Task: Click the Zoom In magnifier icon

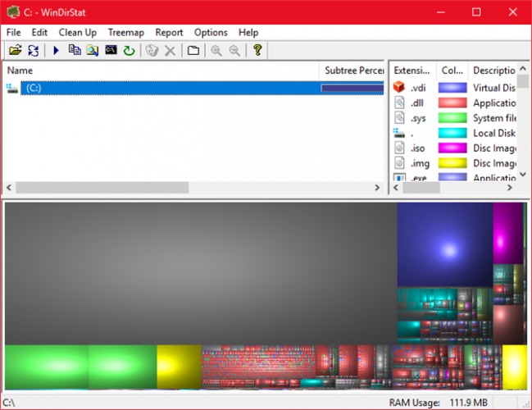Action: [x=216, y=51]
